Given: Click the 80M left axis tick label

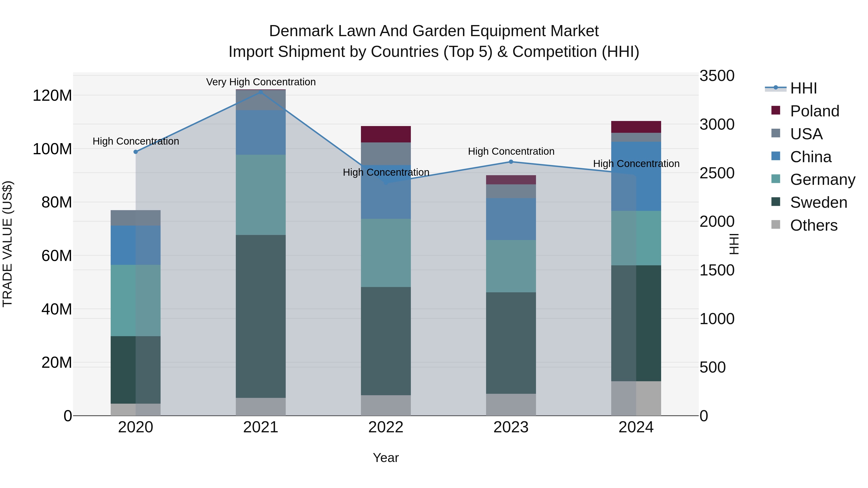Looking at the screenshot, I should click(x=57, y=202).
